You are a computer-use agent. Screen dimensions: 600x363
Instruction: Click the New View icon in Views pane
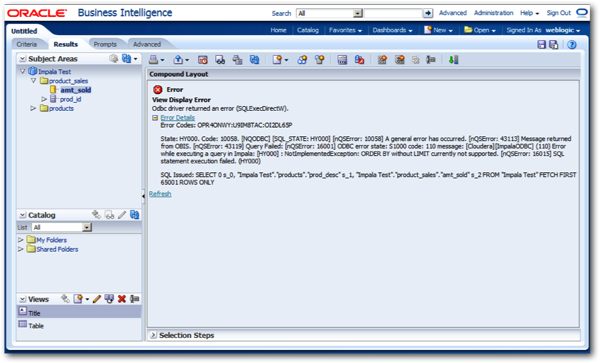pyautogui.click(x=78, y=299)
